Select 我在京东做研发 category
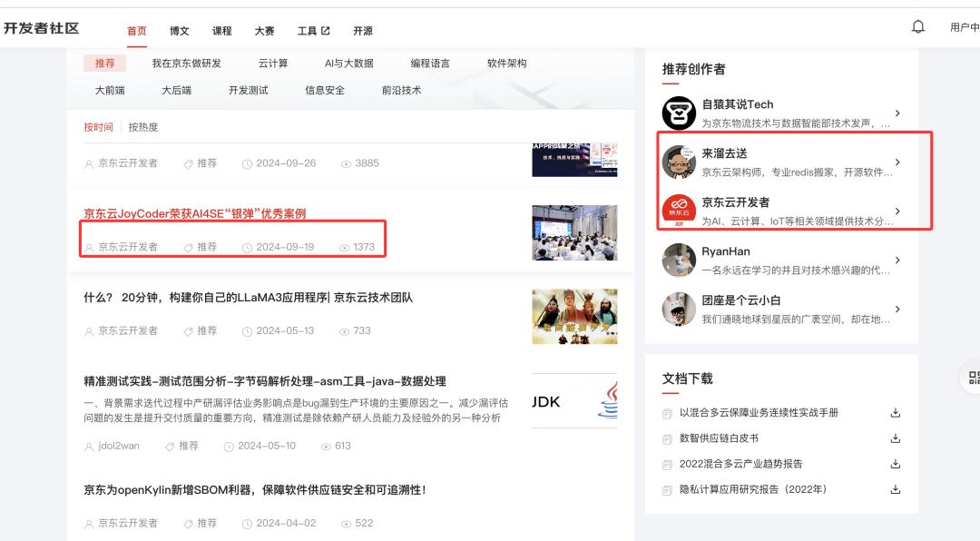Screen dimensions: 980x541 [186, 64]
